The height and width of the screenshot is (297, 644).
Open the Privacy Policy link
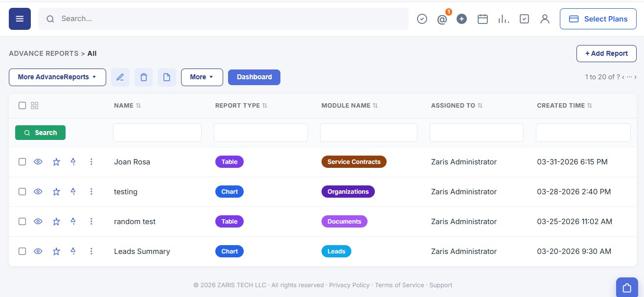(x=349, y=285)
